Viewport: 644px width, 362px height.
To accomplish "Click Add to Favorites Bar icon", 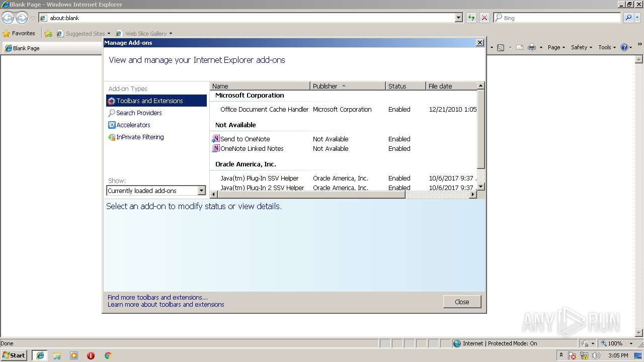I will pyautogui.click(x=48, y=33).
